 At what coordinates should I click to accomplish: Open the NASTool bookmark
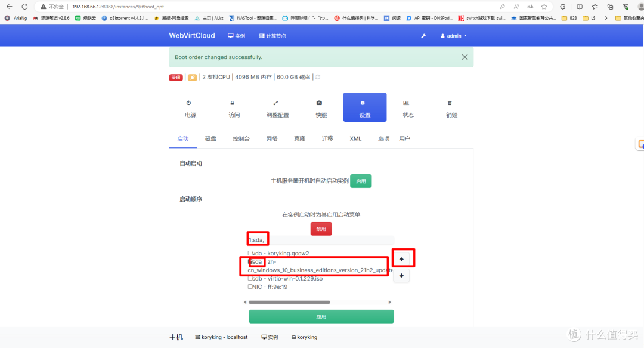coord(253,18)
